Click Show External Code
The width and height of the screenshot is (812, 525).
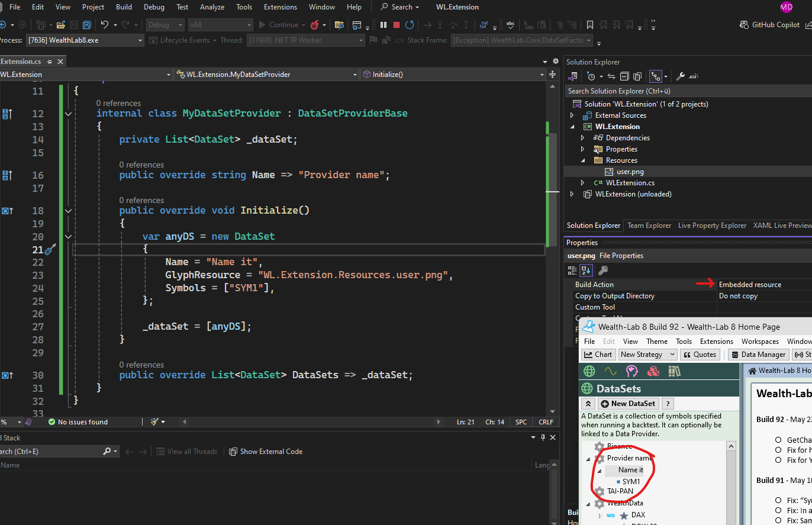tap(266, 452)
